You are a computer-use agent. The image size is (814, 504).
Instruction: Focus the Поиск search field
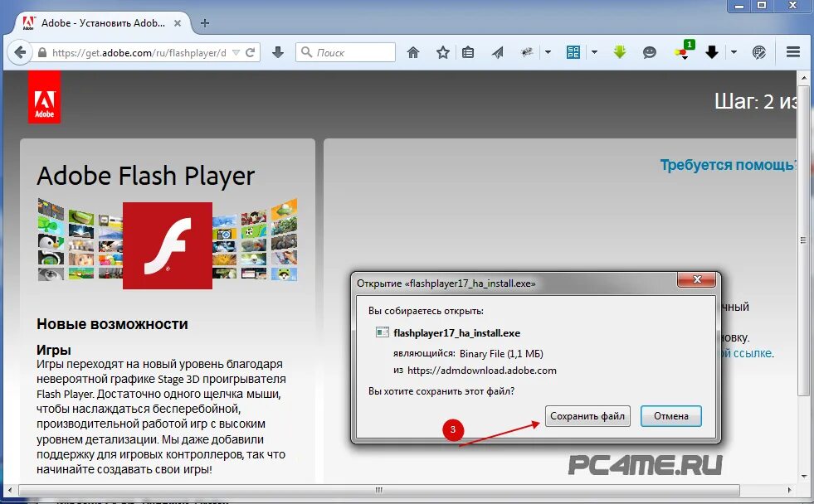point(346,52)
